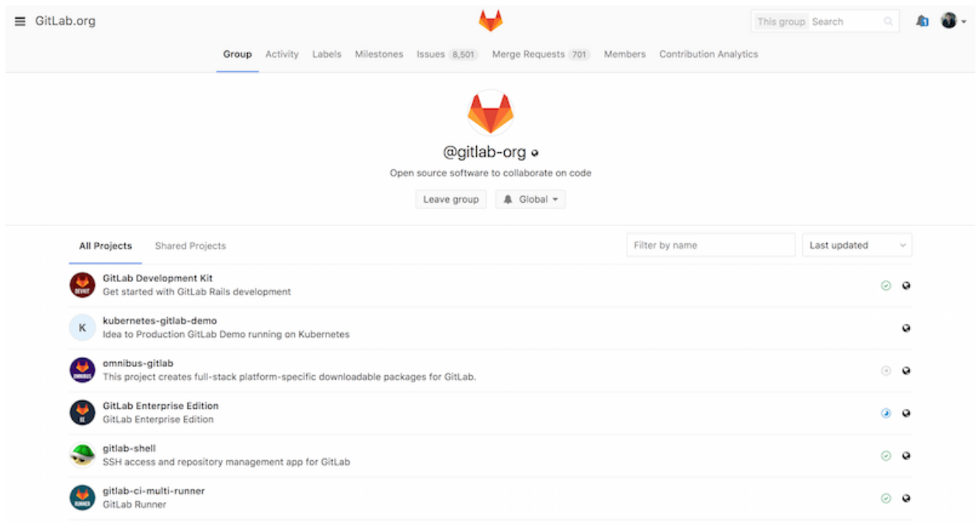Focus the Filter by name field
980x523 pixels.
click(x=711, y=245)
